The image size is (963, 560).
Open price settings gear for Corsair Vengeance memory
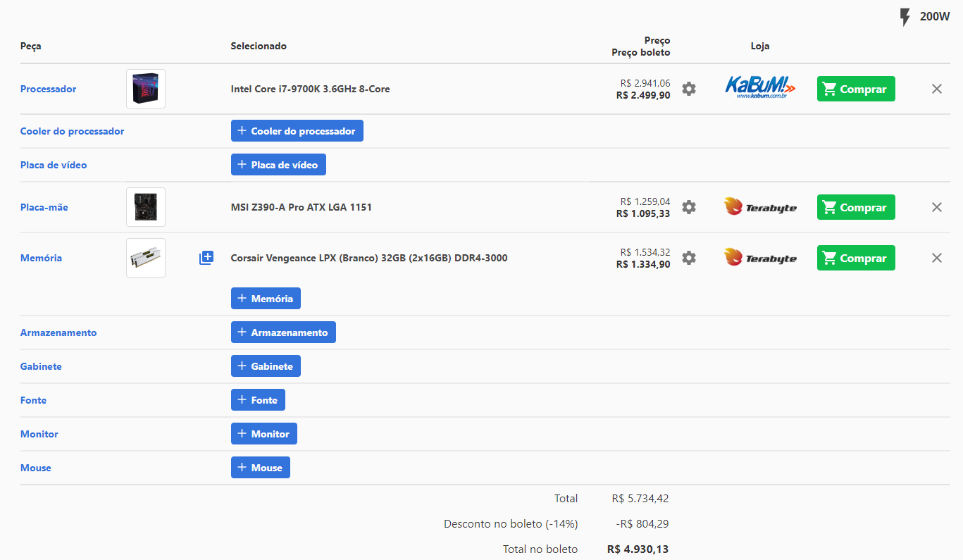pos(689,258)
